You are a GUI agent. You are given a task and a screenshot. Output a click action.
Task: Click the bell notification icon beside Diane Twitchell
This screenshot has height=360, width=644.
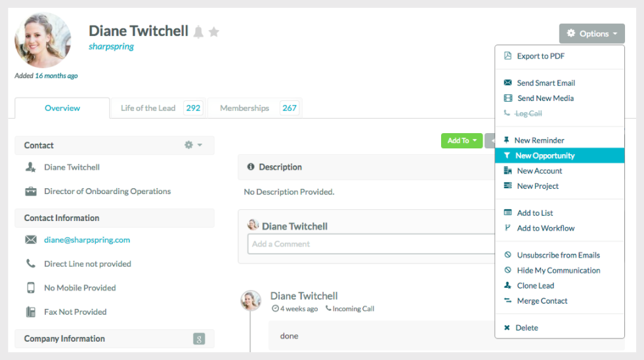pyautogui.click(x=198, y=31)
